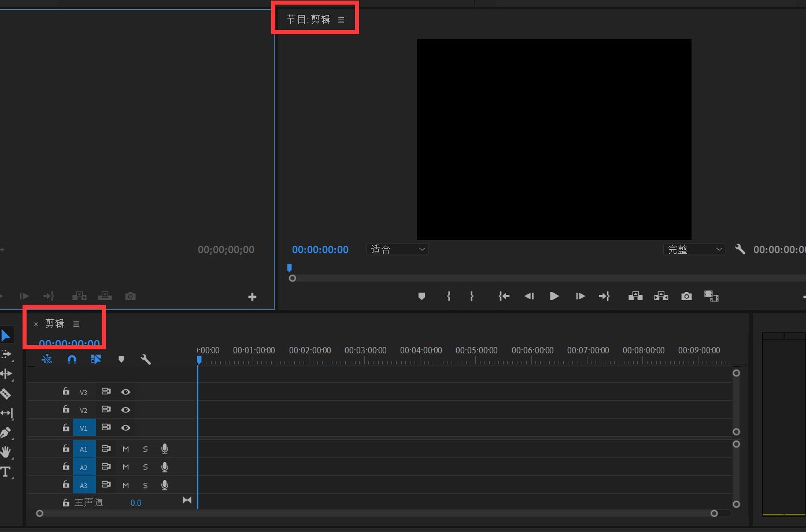
Task: Click the Program monitor playhead marker
Action: 290,268
